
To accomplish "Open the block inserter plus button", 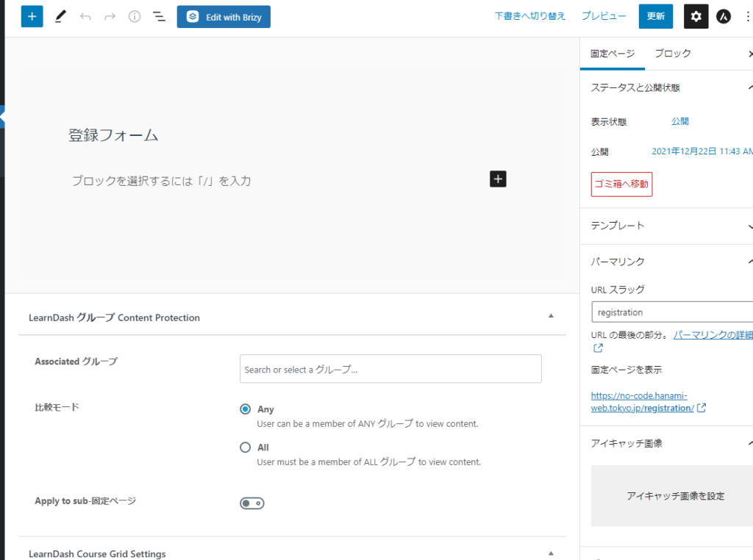I will (x=32, y=17).
